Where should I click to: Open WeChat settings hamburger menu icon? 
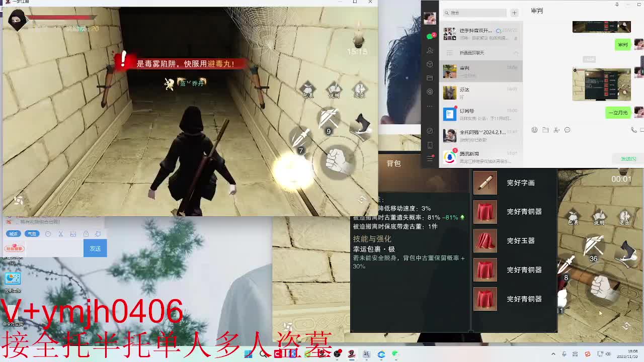430,159
